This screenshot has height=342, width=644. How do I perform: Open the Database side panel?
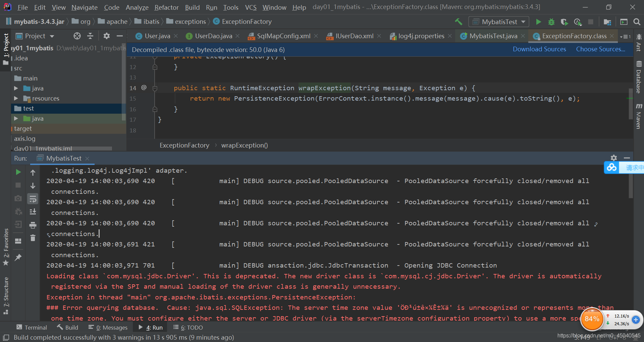[x=639, y=77]
